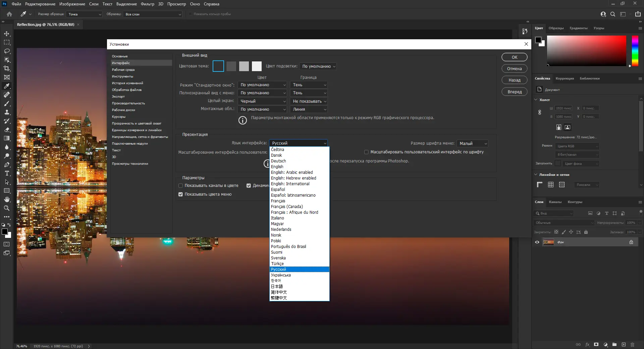Select the medium-dark gray color theme swatch
This screenshot has height=349, width=644.
231,66
